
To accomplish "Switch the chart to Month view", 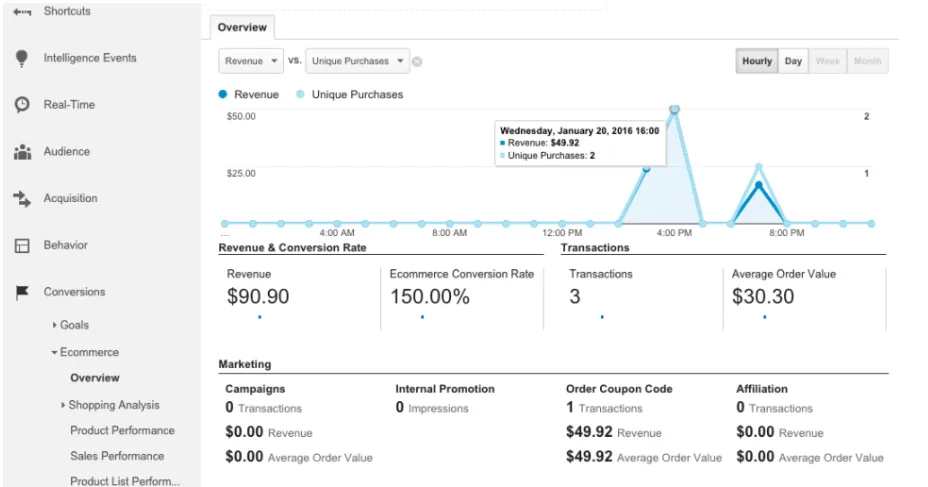I will (868, 61).
